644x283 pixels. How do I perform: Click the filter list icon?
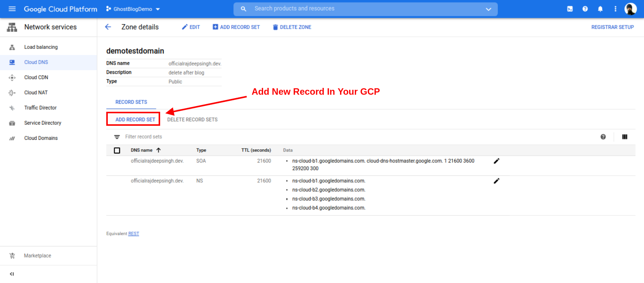coord(117,137)
